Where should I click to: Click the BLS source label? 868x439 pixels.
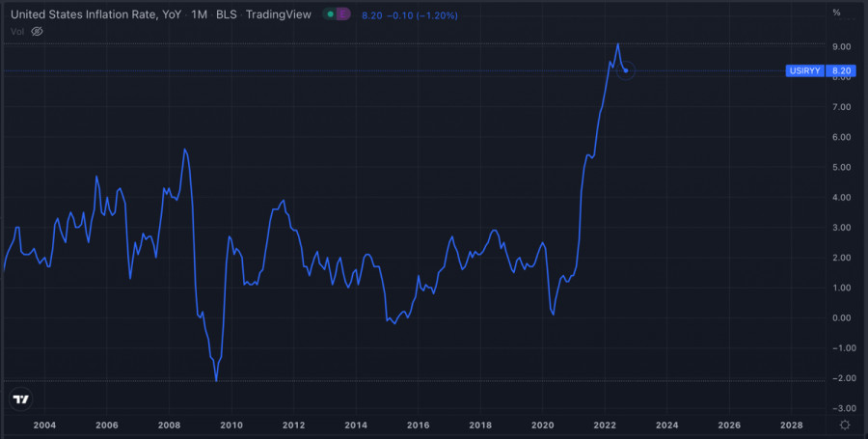pos(226,14)
